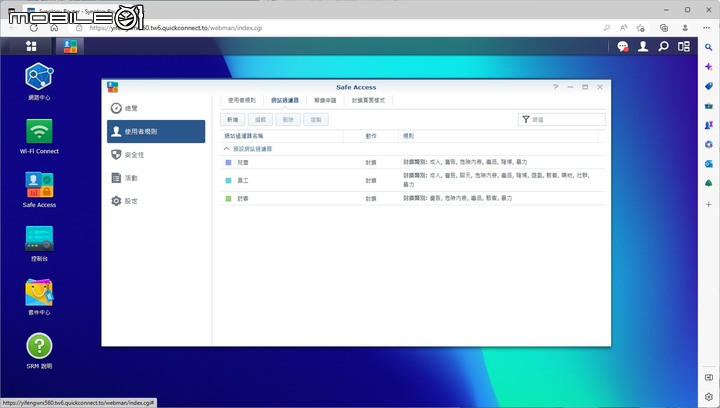720x408 pixels.
Task: Open SRM search magnifier icon
Action: click(663, 46)
